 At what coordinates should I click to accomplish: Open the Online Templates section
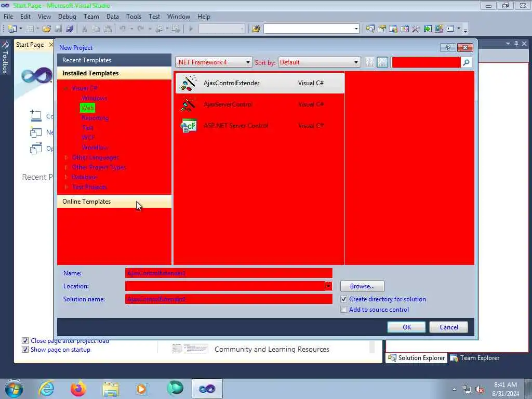[x=114, y=202]
